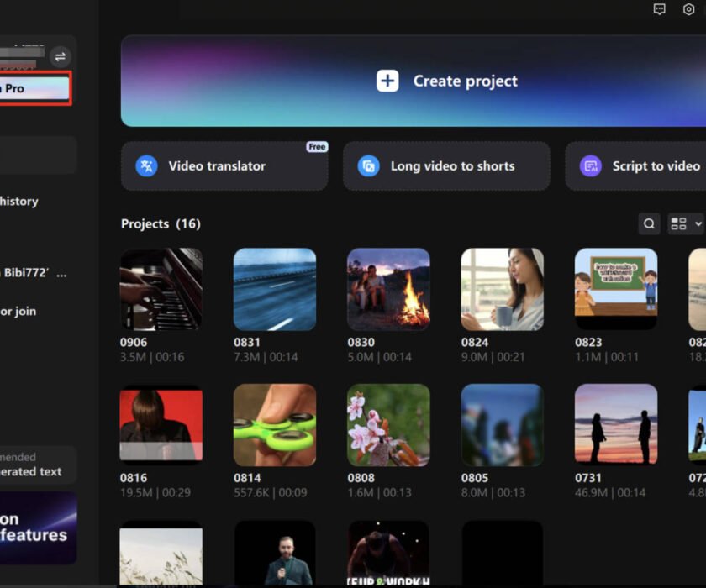Open project 0906 piano thumbnail

click(x=161, y=289)
